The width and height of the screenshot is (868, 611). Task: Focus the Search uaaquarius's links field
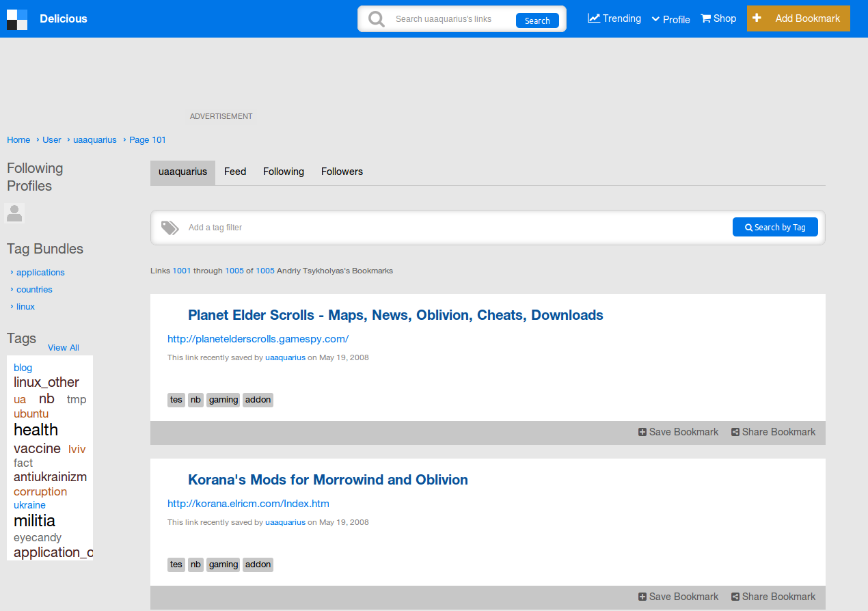[453, 19]
